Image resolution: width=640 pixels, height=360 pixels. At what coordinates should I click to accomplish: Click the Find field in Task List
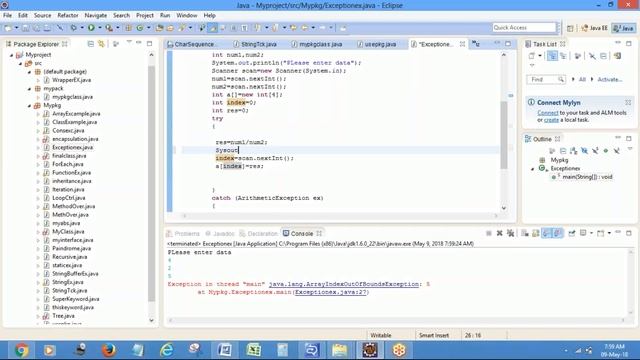(x=546, y=80)
